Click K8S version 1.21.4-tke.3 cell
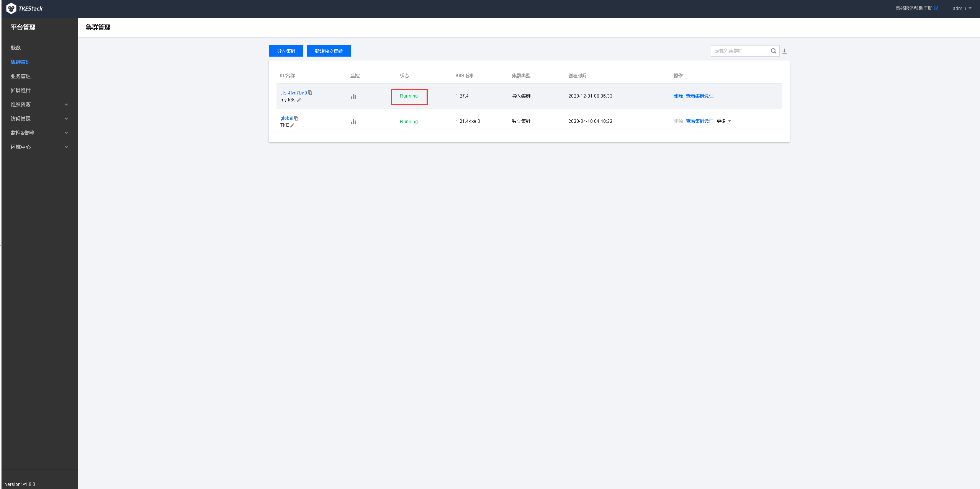The height and width of the screenshot is (489, 980). tap(468, 121)
